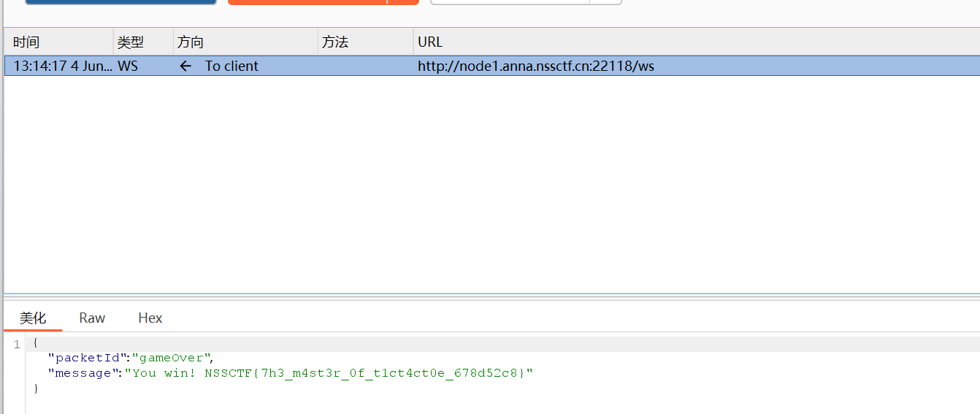Screen dimensions: 980x414
Task: Click the node1.anna.nssctf.cn URL cell
Action: [x=536, y=66]
